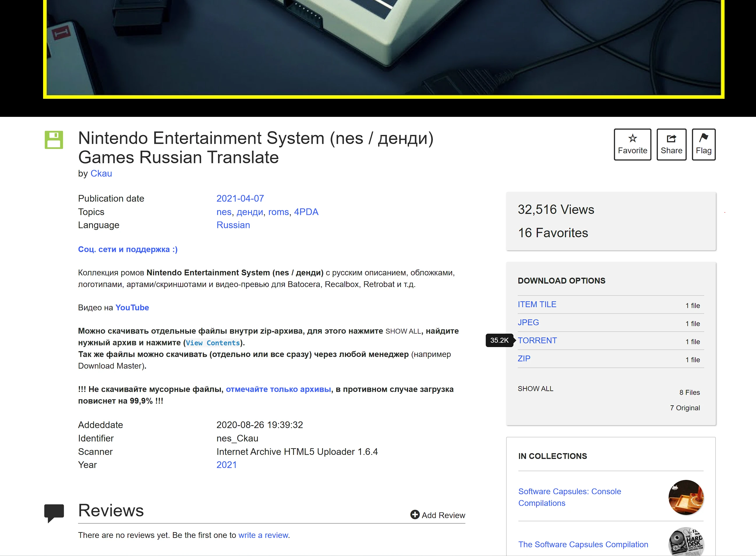Click the Addeddate value 2020-08-26 19:39:32
The image size is (756, 556).
pyautogui.click(x=260, y=425)
